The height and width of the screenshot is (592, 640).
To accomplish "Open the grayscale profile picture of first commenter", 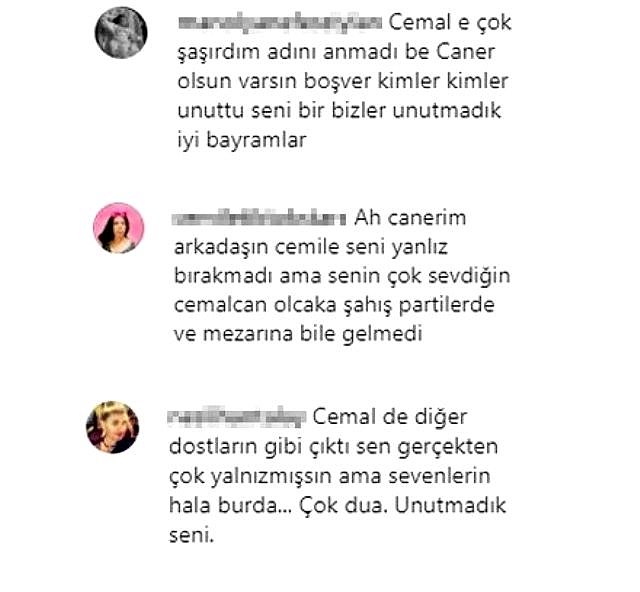I will pyautogui.click(x=121, y=32).
